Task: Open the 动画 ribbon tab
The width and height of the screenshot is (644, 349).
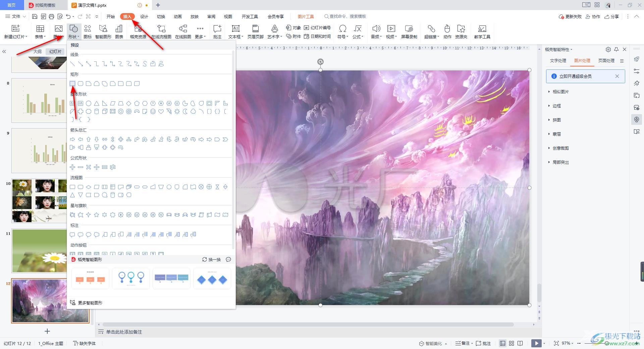Action: [178, 16]
